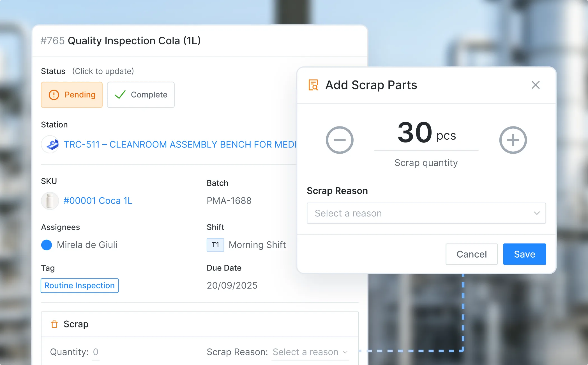
Task: Click the minus button to decrease scrap quantity
Action: [339, 140]
